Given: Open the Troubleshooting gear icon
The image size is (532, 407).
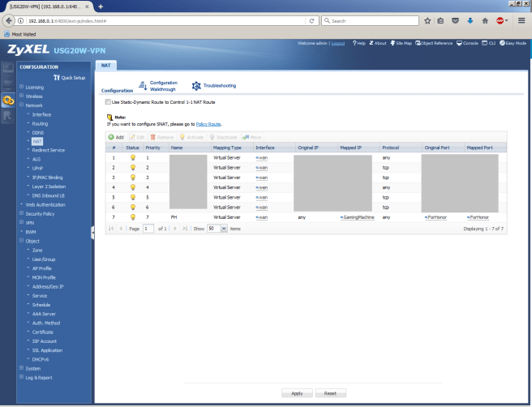Looking at the screenshot, I should point(196,85).
